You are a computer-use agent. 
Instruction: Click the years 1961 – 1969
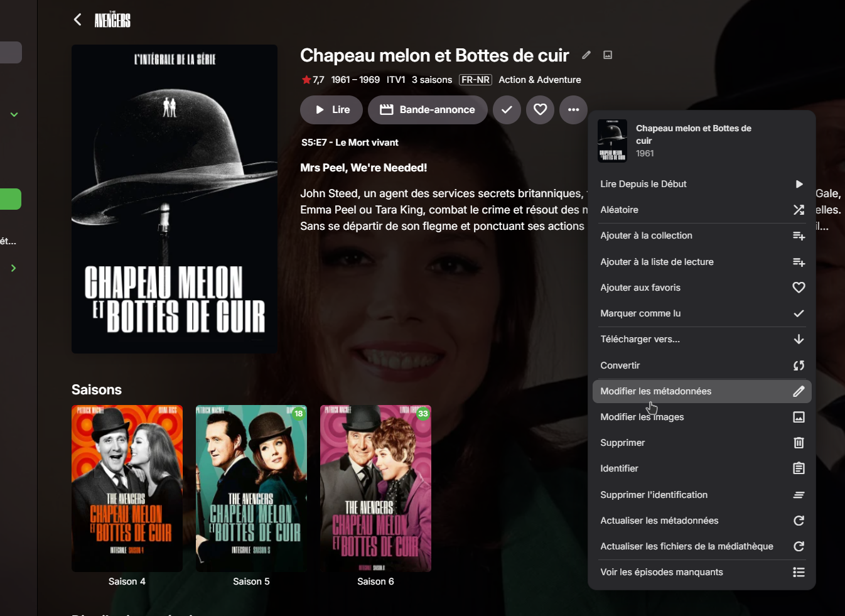[355, 80]
